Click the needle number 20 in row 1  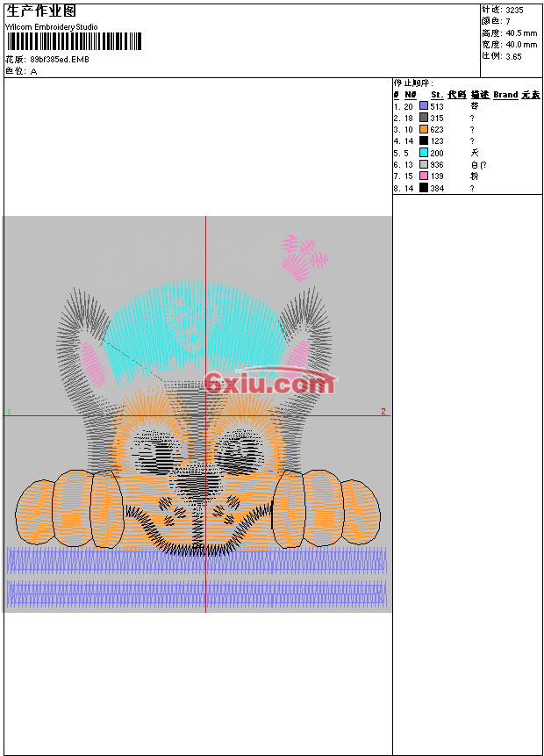coord(408,106)
